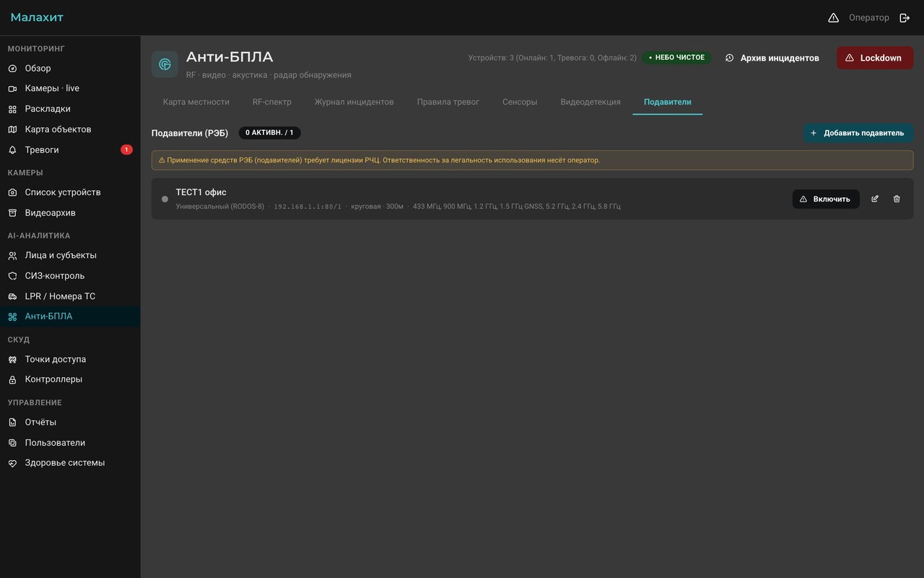This screenshot has height=578, width=924.
Task: Click the edit pencil icon for ТЕСТ1 офис
Action: pos(875,199)
